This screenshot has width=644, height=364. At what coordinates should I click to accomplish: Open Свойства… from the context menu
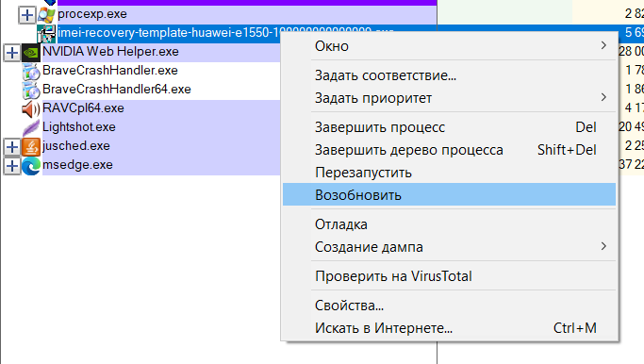[x=450, y=306]
